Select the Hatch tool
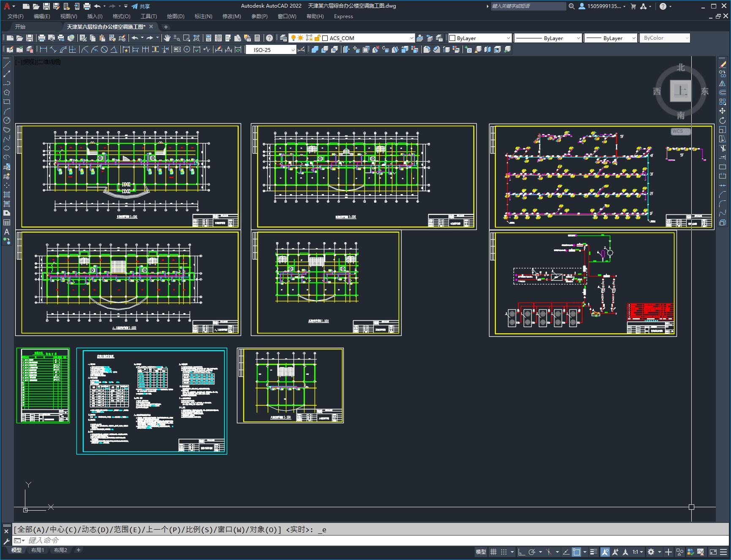 [x=7, y=195]
